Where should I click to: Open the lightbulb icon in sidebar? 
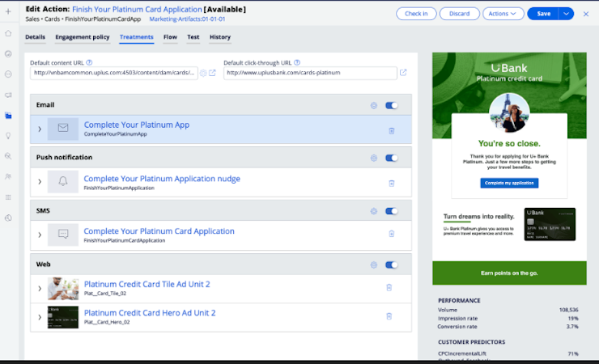(8, 136)
